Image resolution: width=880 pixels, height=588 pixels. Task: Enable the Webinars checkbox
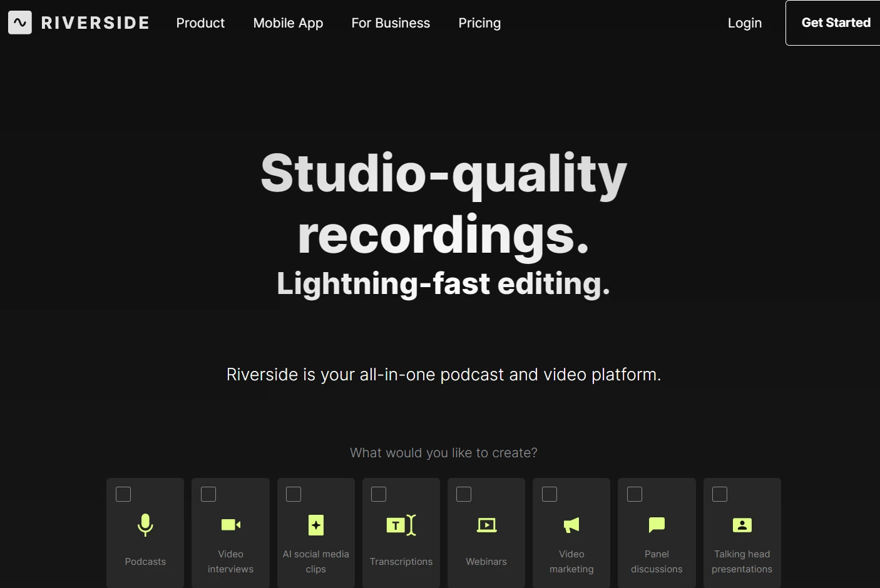(x=464, y=494)
